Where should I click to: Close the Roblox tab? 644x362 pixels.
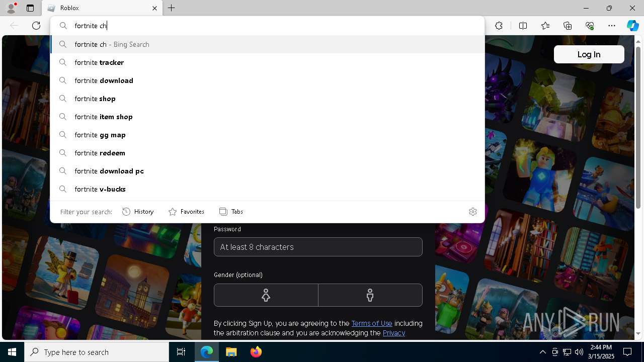point(154,8)
